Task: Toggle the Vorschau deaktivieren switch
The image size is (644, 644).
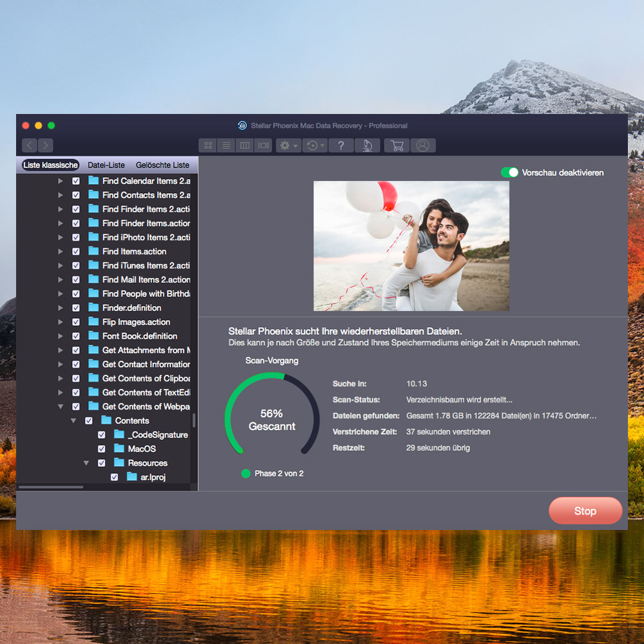Action: click(509, 173)
